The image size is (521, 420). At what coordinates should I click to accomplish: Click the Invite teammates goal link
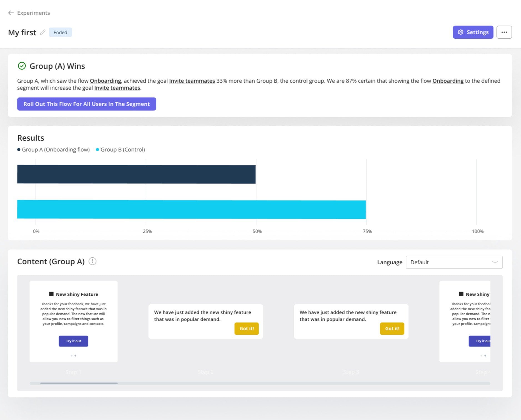click(192, 81)
